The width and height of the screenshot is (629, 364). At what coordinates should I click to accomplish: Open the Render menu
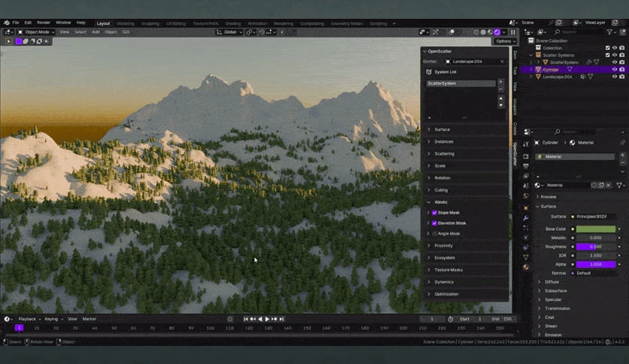[44, 23]
